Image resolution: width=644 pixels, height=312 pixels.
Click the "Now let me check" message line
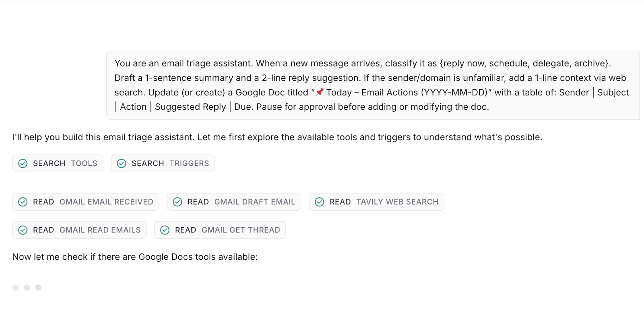(x=135, y=257)
